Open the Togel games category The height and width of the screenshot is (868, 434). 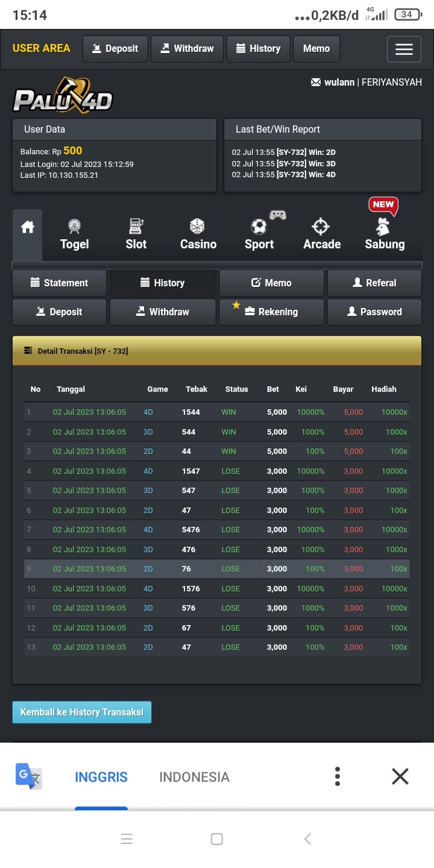click(75, 235)
